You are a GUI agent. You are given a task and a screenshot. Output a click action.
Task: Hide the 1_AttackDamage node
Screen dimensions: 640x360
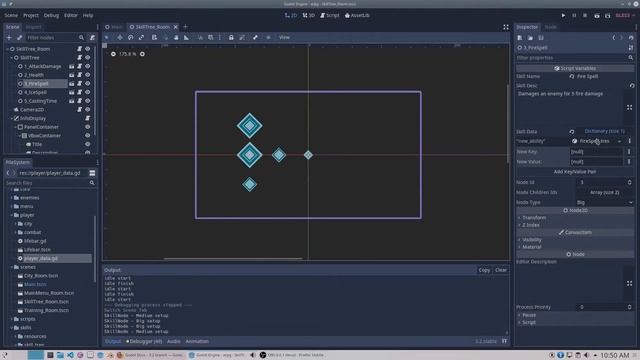pos(87,66)
